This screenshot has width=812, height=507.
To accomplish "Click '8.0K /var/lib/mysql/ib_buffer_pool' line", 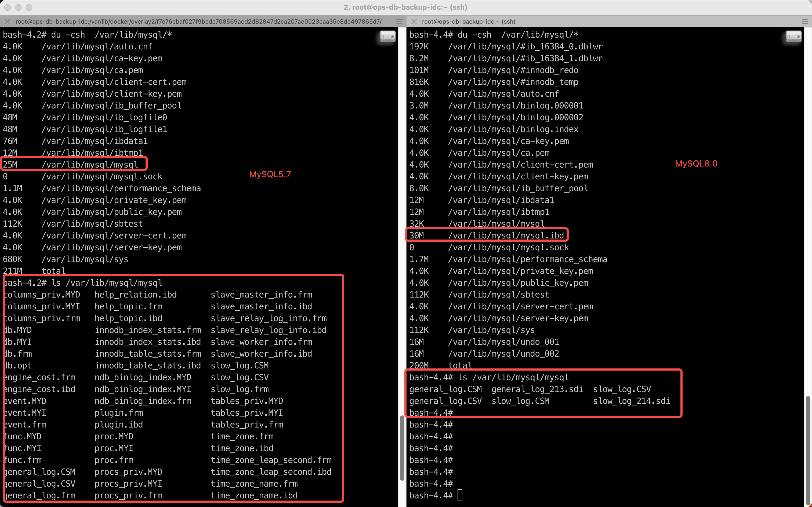I will [x=499, y=188].
